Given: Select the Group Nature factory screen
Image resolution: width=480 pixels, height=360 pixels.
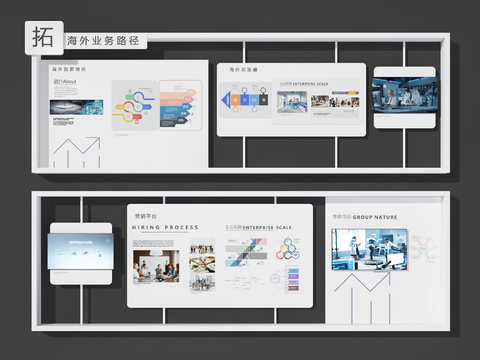Looking at the screenshot, I should point(369,249).
